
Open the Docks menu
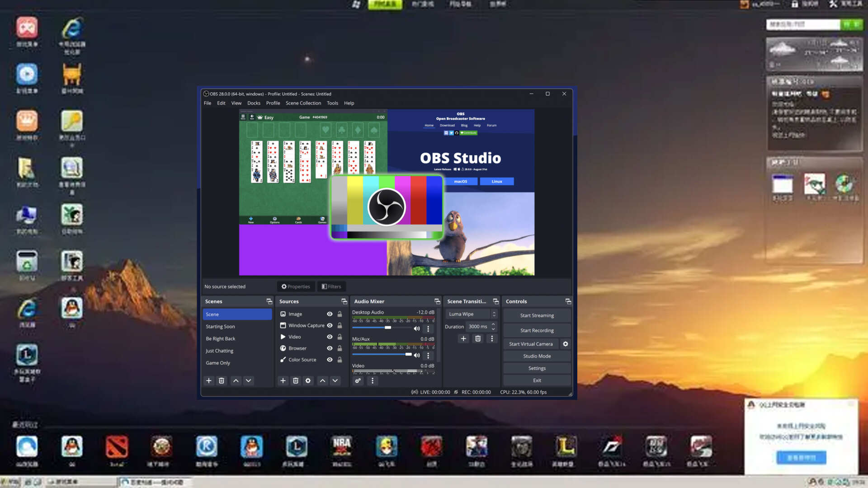(x=254, y=103)
